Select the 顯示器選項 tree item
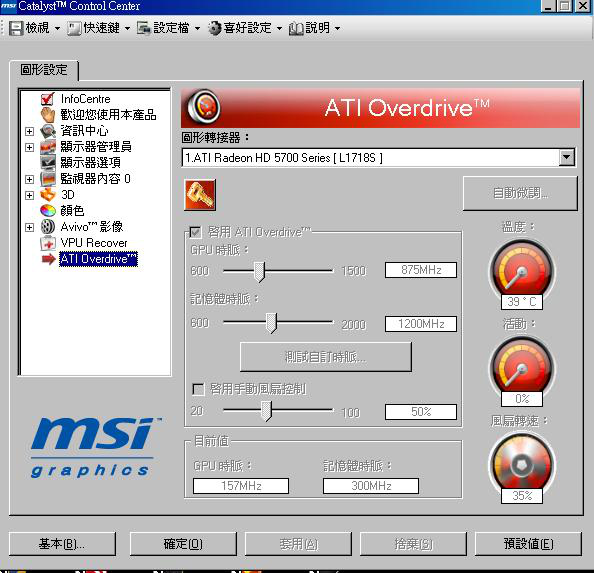The image size is (594, 573). click(x=91, y=163)
